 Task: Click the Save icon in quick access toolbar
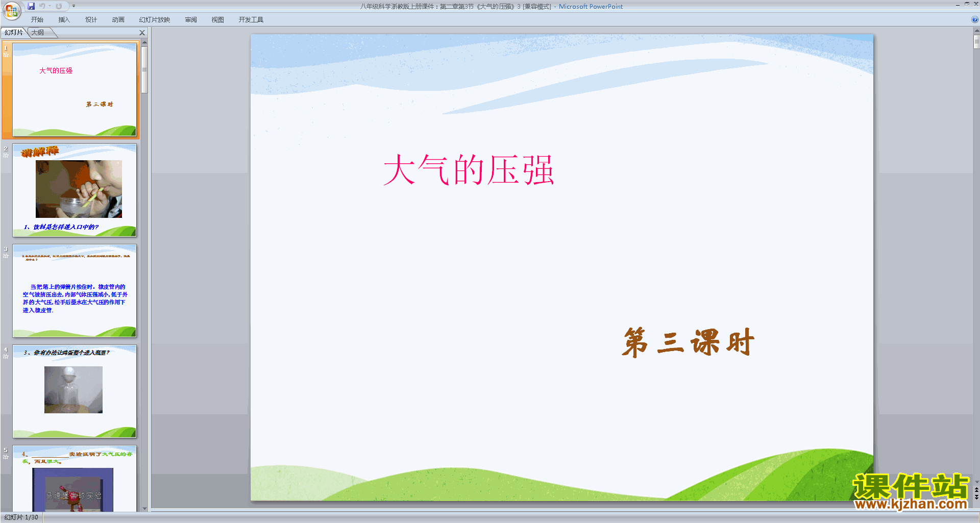[31, 6]
